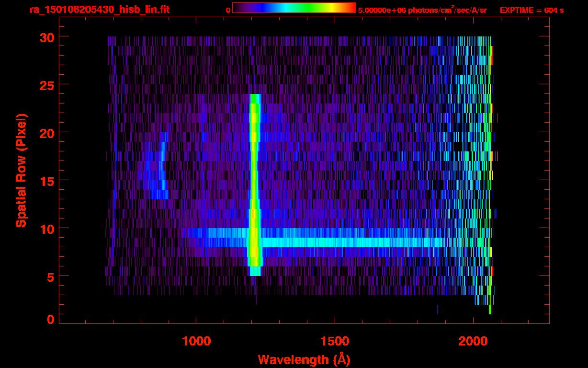Click the 1500 wavelength tick label
588x368 pixels.
click(x=335, y=341)
